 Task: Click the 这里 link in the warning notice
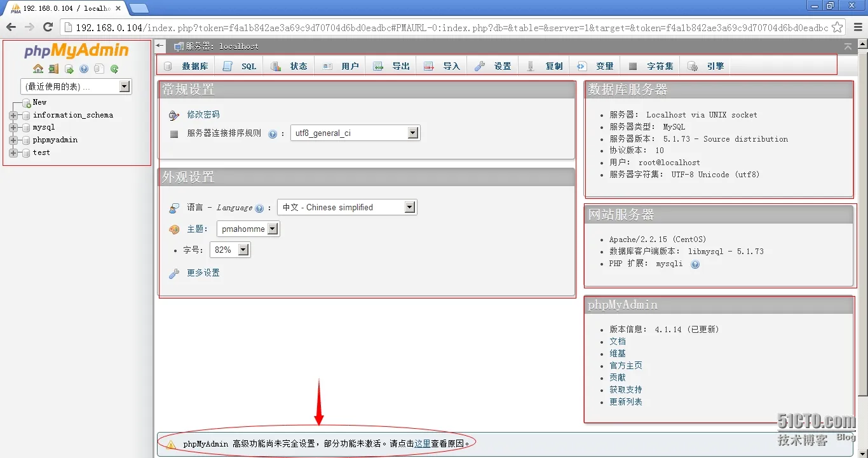point(423,444)
